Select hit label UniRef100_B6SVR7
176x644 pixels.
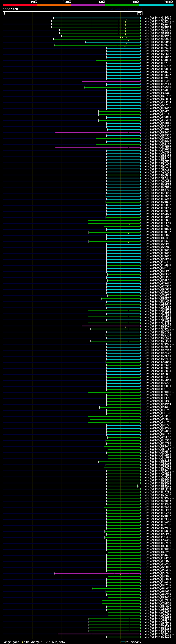pyautogui.click(x=158, y=543)
